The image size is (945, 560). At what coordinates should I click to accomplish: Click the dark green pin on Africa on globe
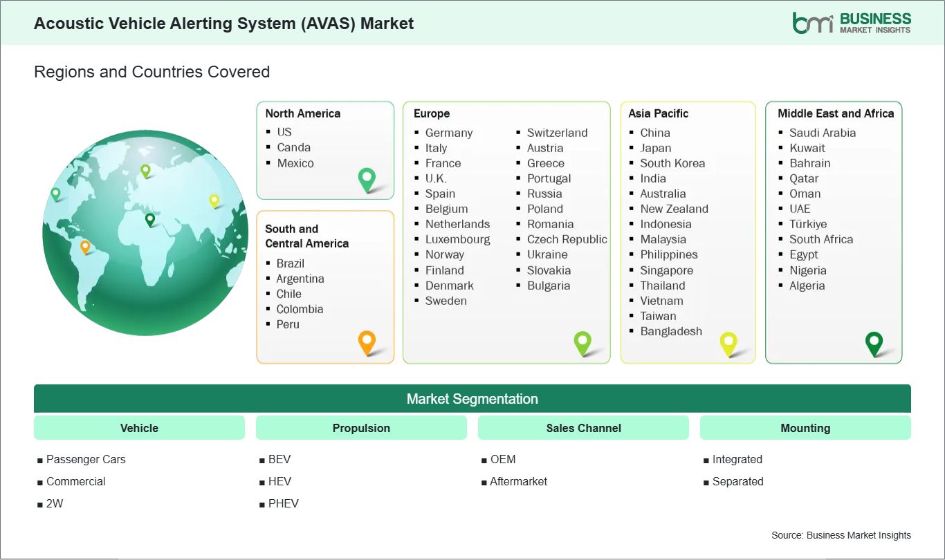149,220
